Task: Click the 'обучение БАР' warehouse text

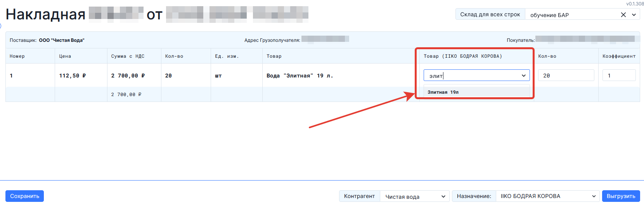Action: 549,15
